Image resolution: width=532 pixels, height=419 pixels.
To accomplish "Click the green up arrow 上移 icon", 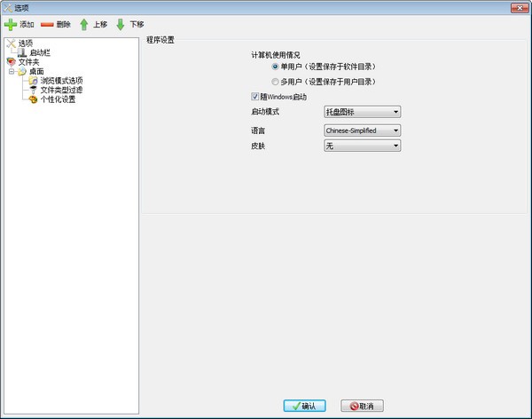I will click(84, 24).
